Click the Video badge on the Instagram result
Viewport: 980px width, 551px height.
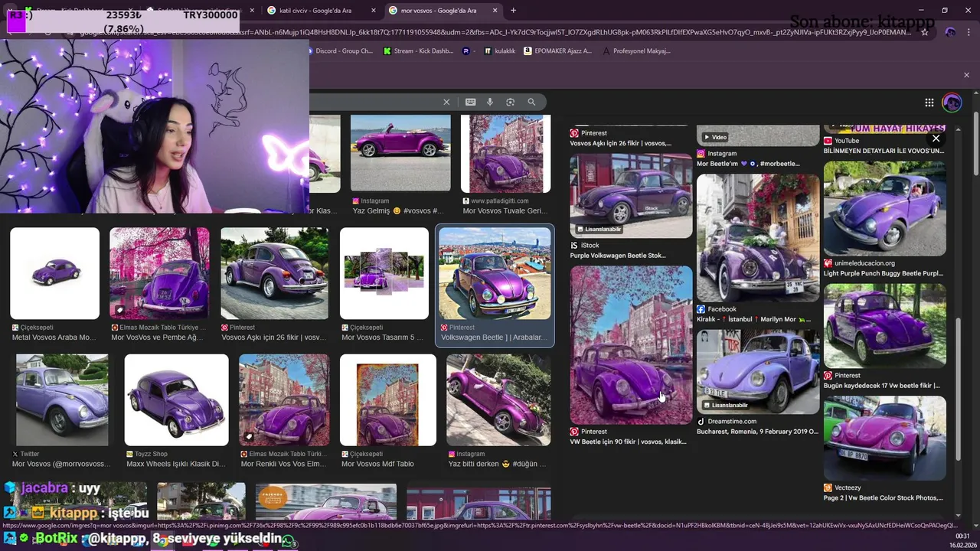pos(715,137)
